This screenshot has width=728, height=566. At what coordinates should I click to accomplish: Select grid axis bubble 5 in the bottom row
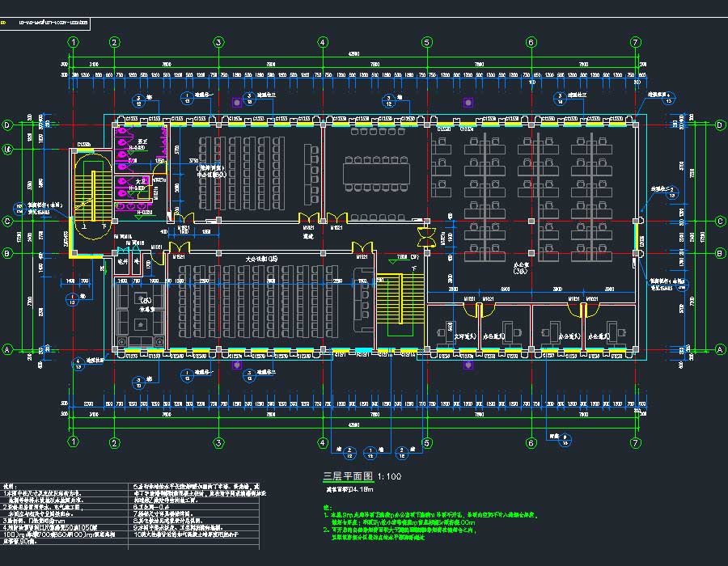[426, 442]
